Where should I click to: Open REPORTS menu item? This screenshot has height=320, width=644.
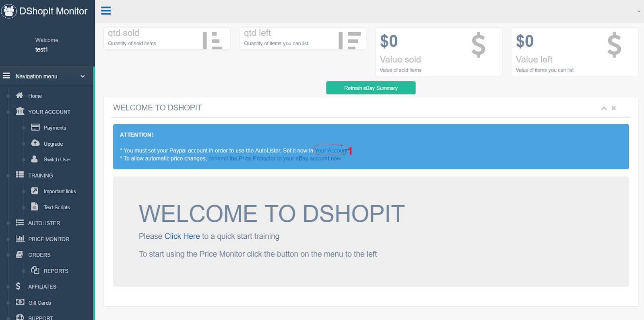point(56,271)
